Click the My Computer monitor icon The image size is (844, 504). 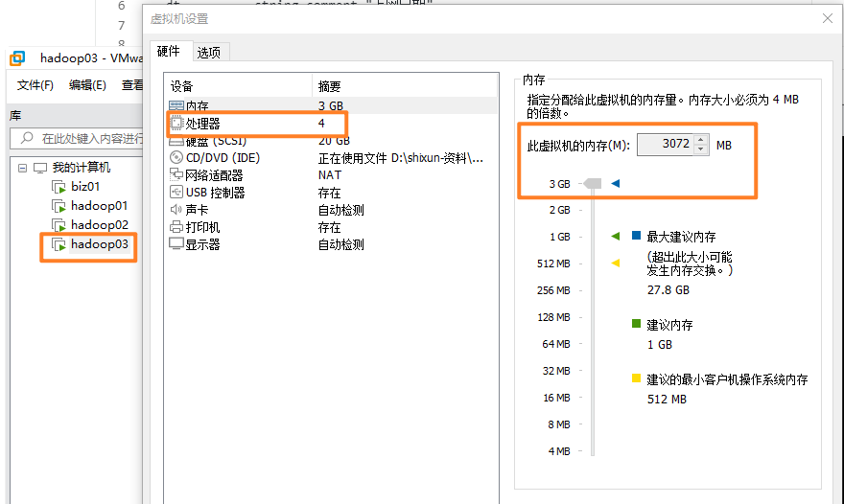[x=40, y=168]
